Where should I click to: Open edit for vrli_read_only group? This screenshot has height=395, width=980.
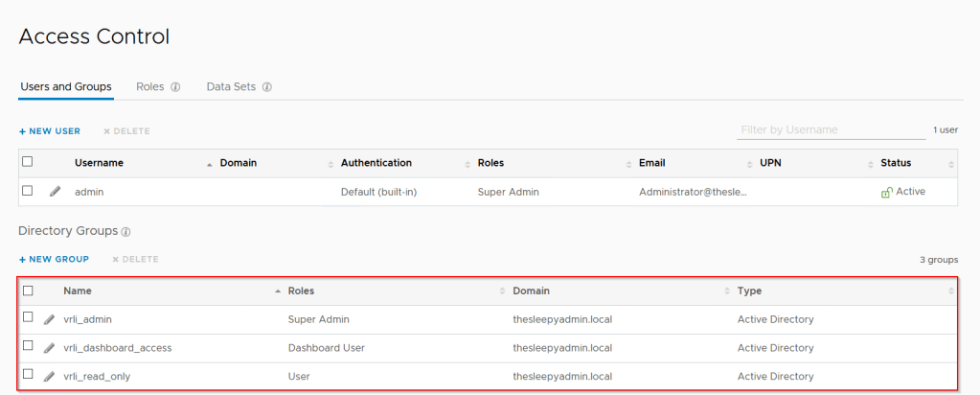(49, 377)
